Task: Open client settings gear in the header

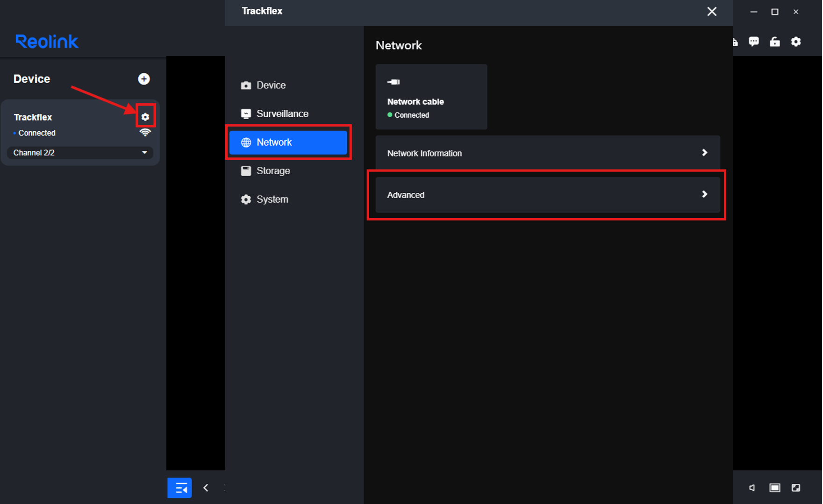Action: coord(796,42)
